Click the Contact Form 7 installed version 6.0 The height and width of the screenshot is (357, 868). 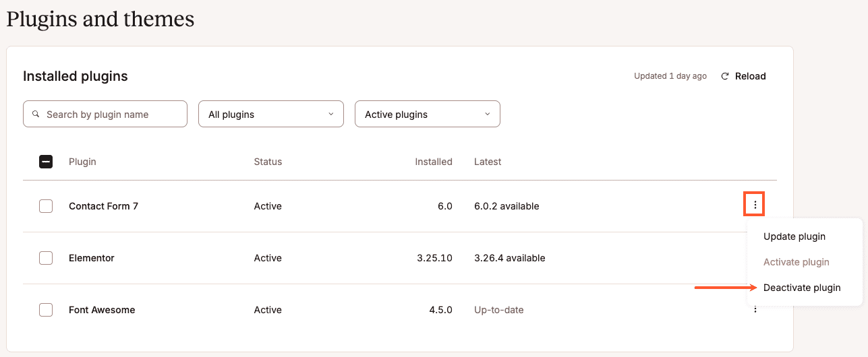(x=445, y=206)
